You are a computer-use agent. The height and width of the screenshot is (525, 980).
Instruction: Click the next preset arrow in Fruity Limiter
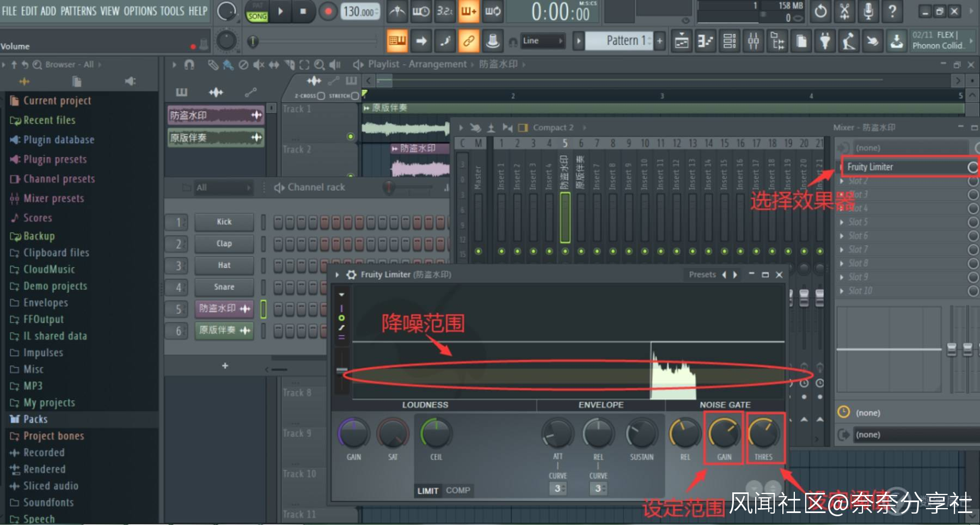[x=736, y=275]
